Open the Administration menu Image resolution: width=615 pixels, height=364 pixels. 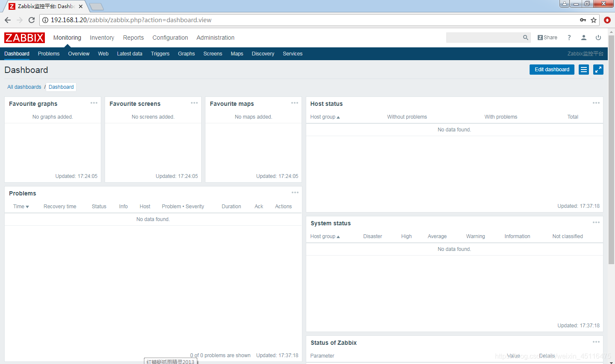click(x=215, y=38)
